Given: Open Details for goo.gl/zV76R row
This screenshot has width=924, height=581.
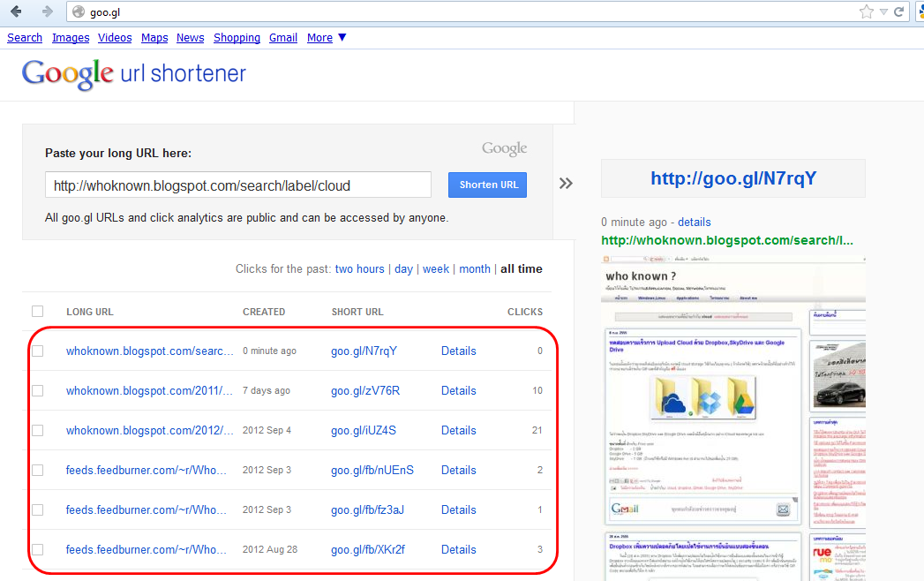Looking at the screenshot, I should click(x=458, y=390).
